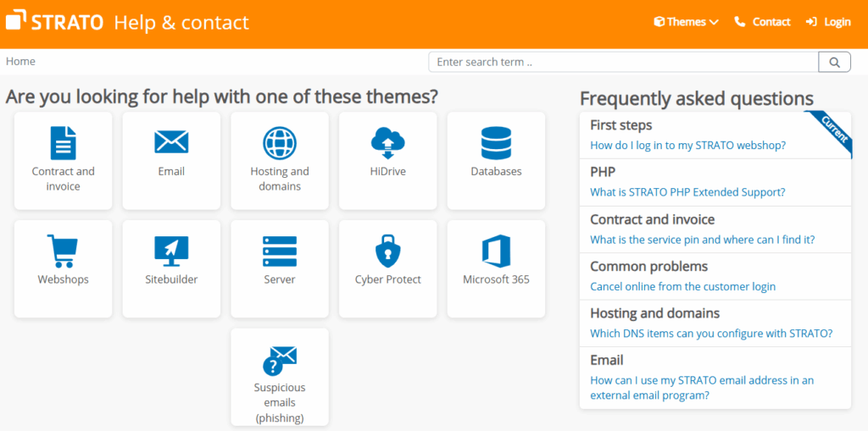Open Hosting and domains globe icon
Viewport: 868px width, 431px height.
click(x=280, y=143)
